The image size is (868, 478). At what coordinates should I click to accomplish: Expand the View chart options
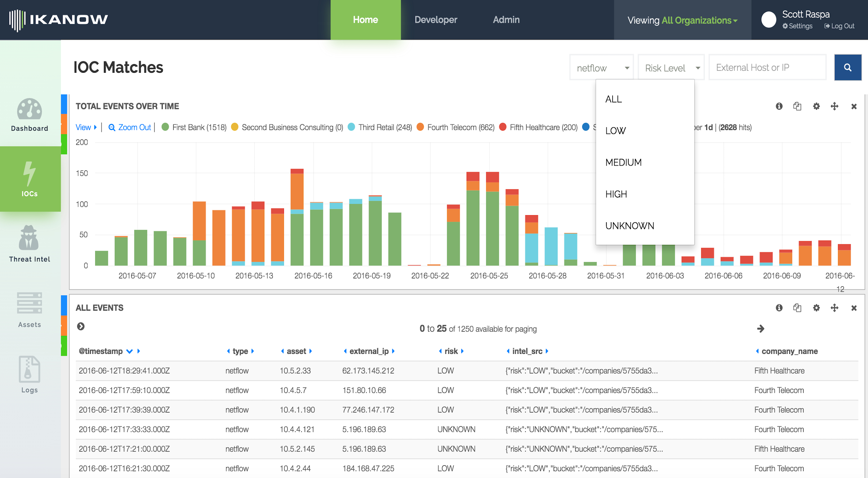[86, 127]
